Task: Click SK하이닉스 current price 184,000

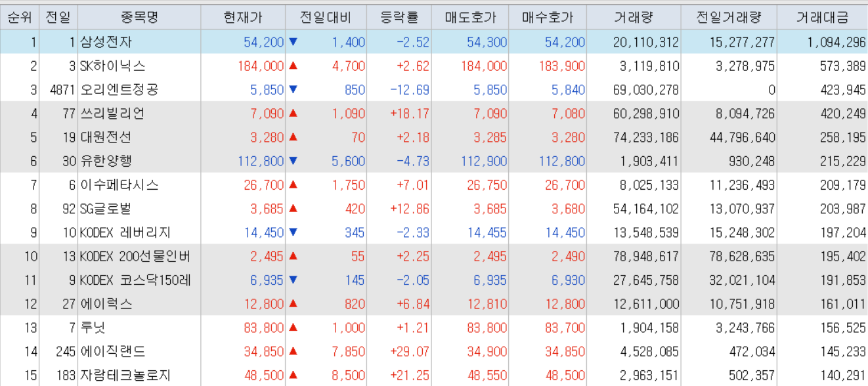Action: coord(260,66)
